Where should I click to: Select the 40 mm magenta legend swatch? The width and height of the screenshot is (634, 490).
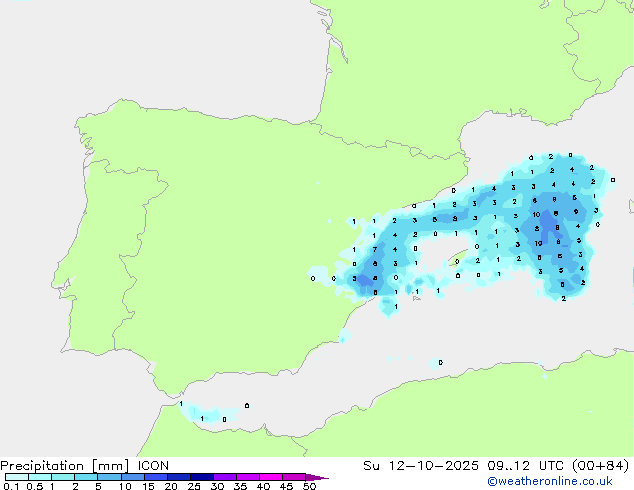[x=271, y=477]
